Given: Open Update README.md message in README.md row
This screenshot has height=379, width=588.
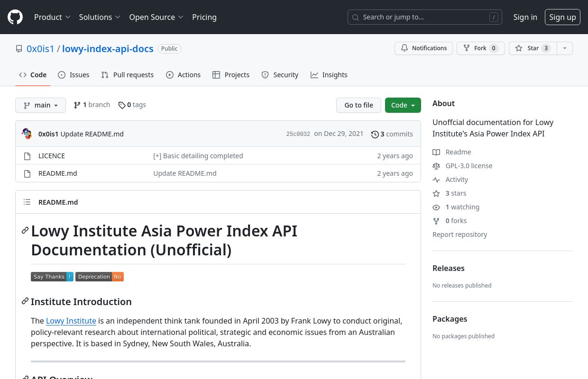Looking at the screenshot, I should coord(185,173).
